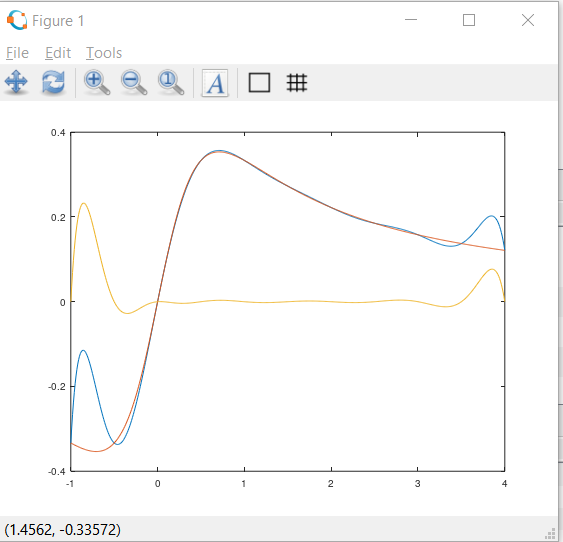This screenshot has width=563, height=542.
Task: Open the File menu
Action: (x=17, y=53)
